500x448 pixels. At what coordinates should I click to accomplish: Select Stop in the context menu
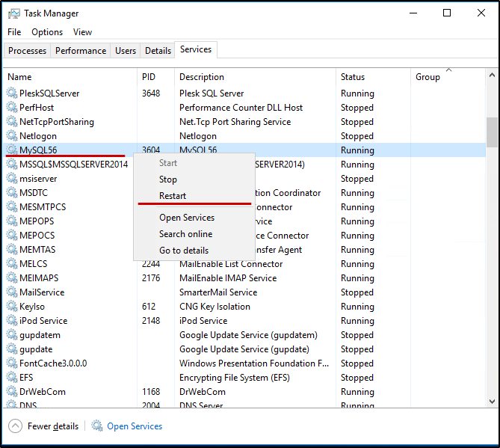(168, 179)
